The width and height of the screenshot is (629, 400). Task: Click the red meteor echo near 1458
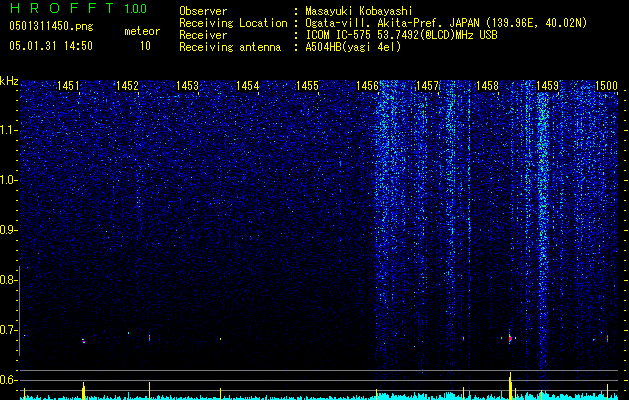point(510,339)
